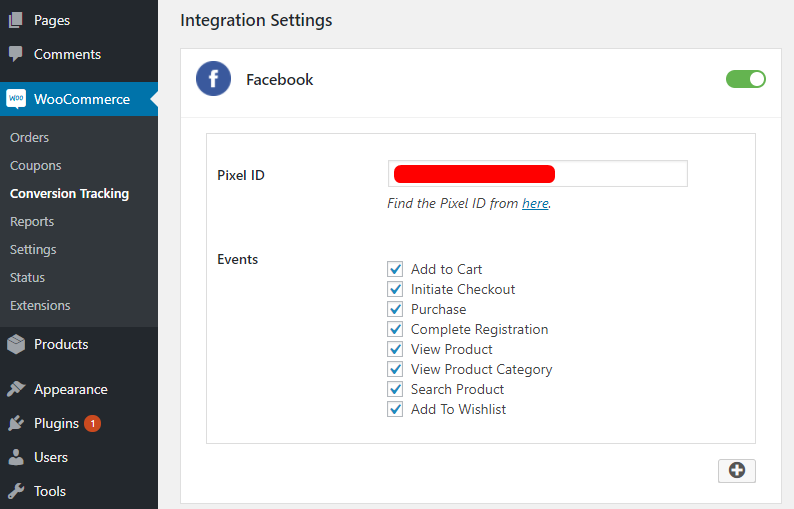Viewport: 794px width, 509px height.
Task: Click the Tools wrench icon
Action: (16, 491)
